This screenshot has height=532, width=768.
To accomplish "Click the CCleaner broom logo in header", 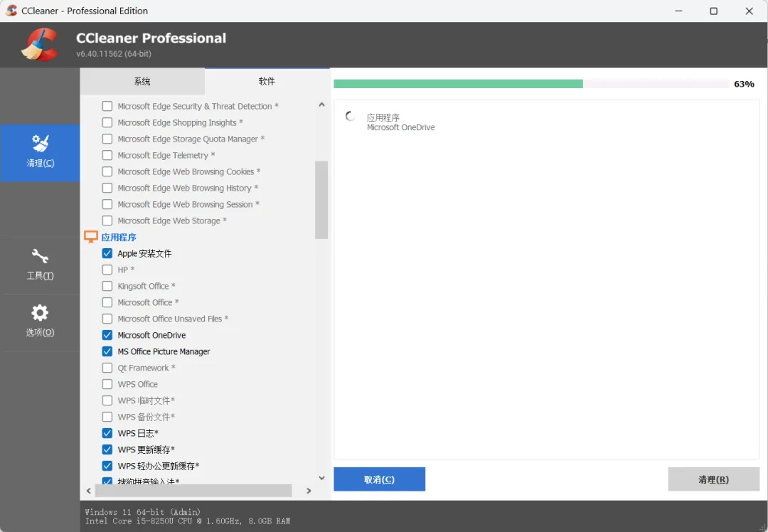I will 40,45.
